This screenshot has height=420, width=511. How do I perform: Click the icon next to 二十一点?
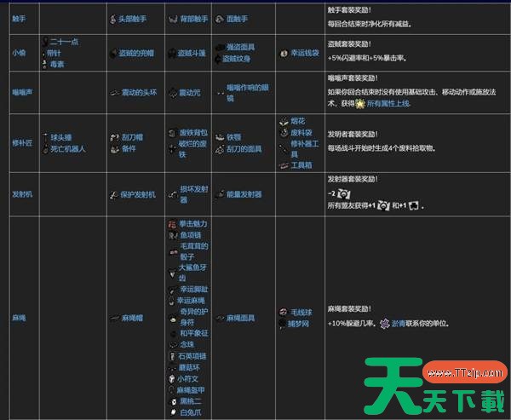(x=45, y=42)
